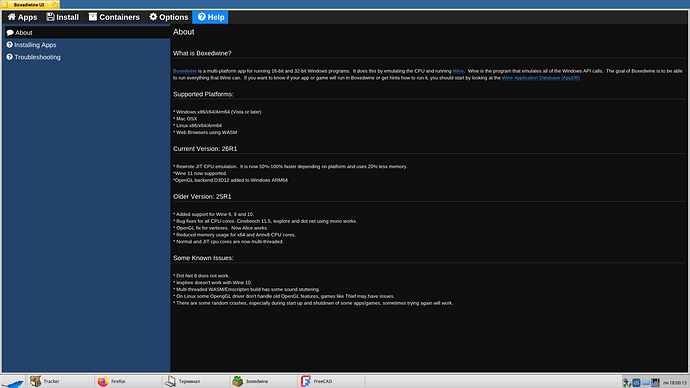Click the 'Some Known Issues:' heading
The height and width of the screenshot is (388, 690).
203,258
